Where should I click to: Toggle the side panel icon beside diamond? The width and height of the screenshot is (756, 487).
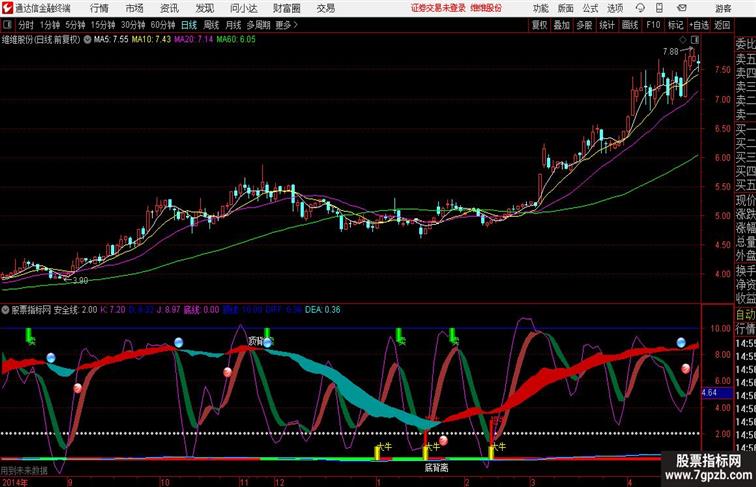[x=695, y=40]
